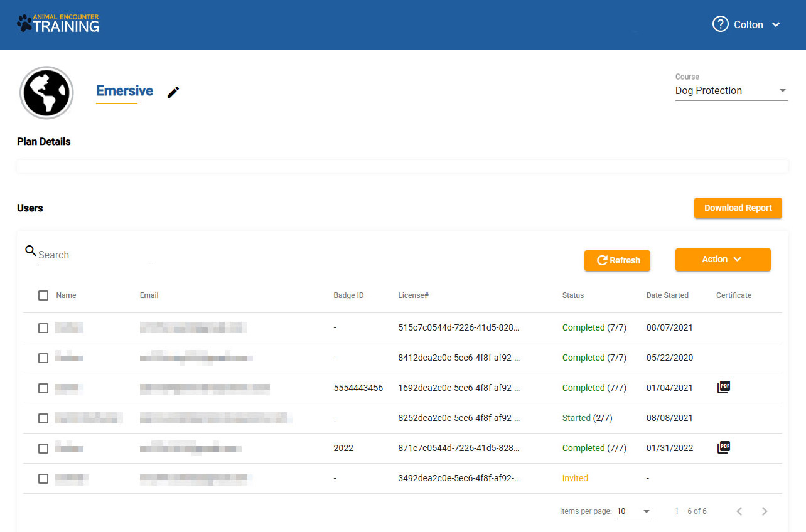The height and width of the screenshot is (532, 806).
Task: Click the globe organization avatar
Action: coord(46,93)
